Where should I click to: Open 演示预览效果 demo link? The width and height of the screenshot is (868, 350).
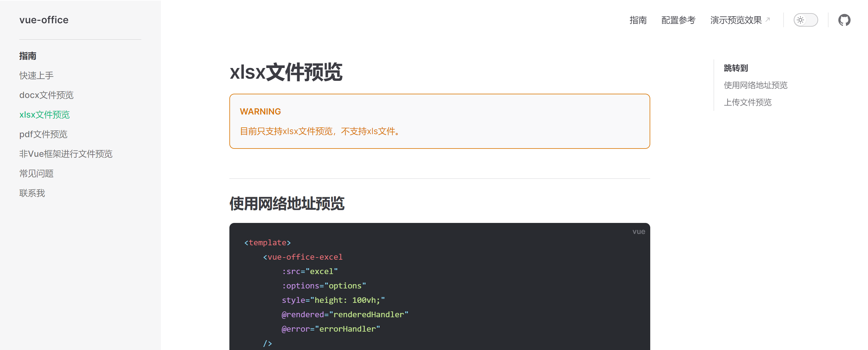coord(736,20)
